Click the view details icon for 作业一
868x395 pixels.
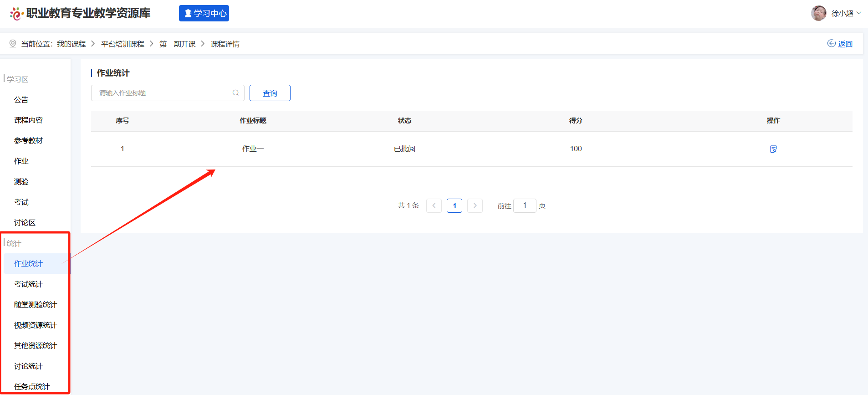coord(773,149)
